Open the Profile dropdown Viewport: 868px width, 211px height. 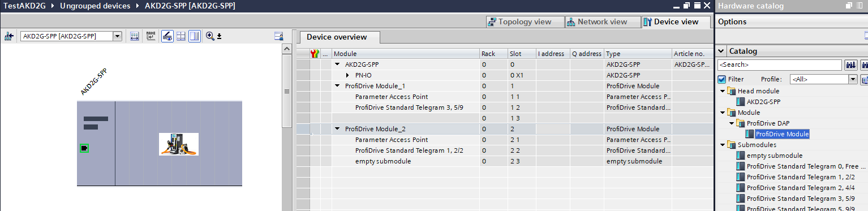click(852, 79)
